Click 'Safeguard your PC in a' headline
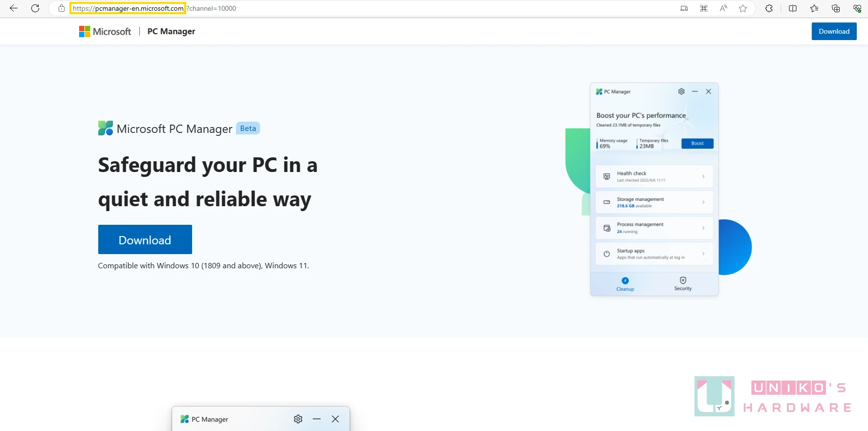 click(208, 165)
